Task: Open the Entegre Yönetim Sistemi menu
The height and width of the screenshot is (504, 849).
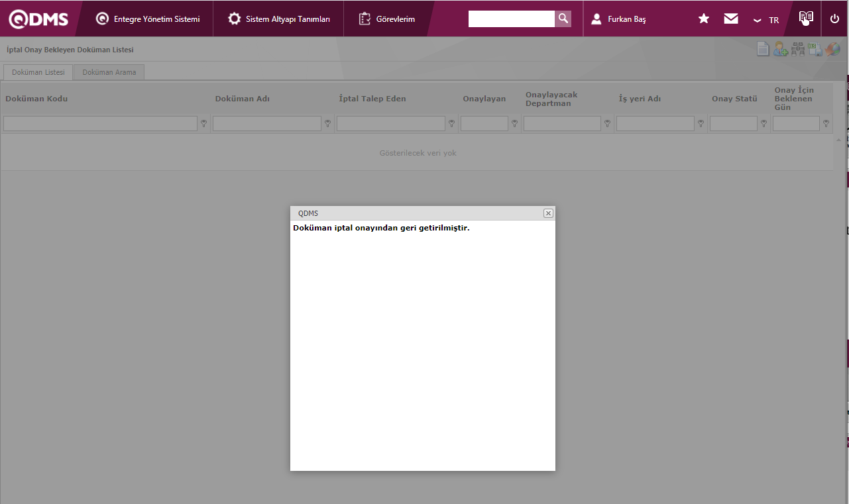Action: pyautogui.click(x=148, y=19)
